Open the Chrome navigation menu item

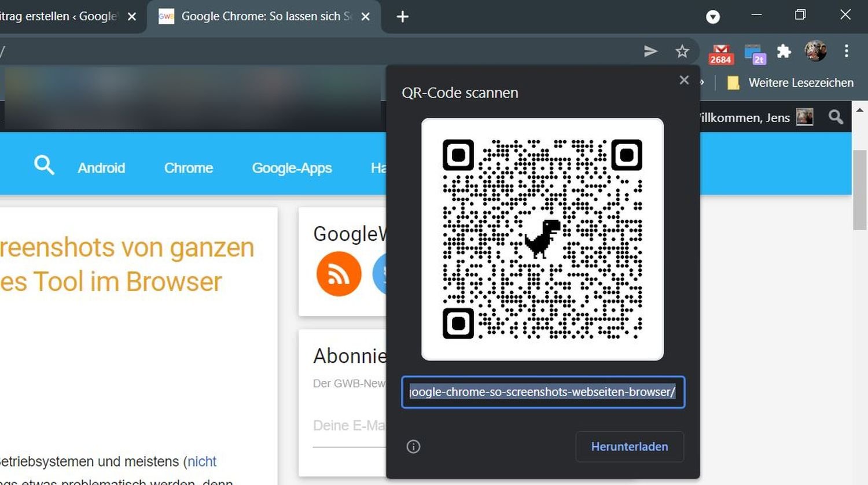coord(189,168)
